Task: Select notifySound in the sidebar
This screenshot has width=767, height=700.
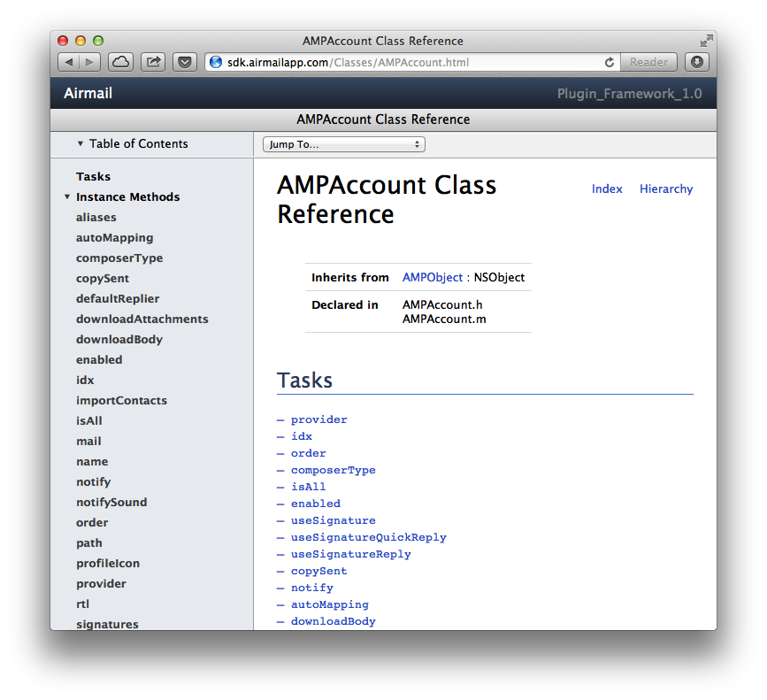Action: pos(111,503)
